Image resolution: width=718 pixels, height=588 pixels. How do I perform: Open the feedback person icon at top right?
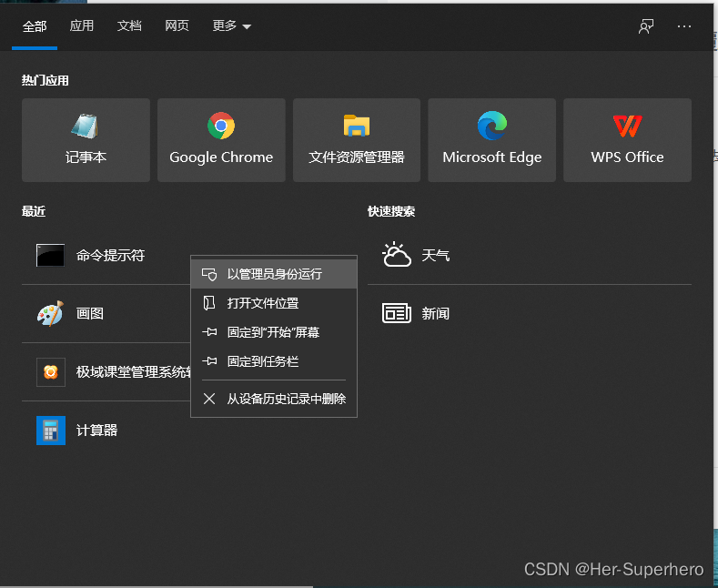pyautogui.click(x=646, y=26)
